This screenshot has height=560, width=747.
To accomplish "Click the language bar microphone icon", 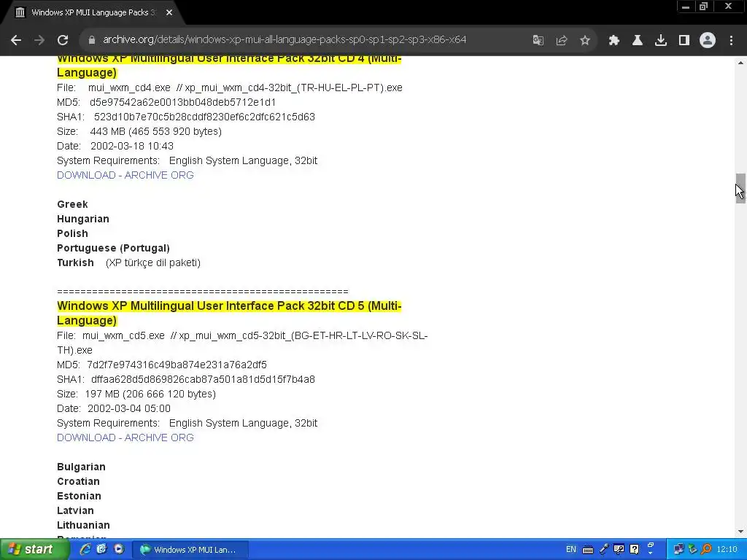I will [x=603, y=550].
